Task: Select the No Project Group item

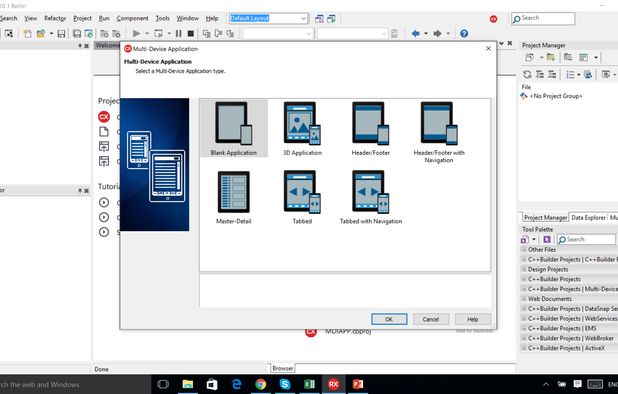Action: click(556, 96)
